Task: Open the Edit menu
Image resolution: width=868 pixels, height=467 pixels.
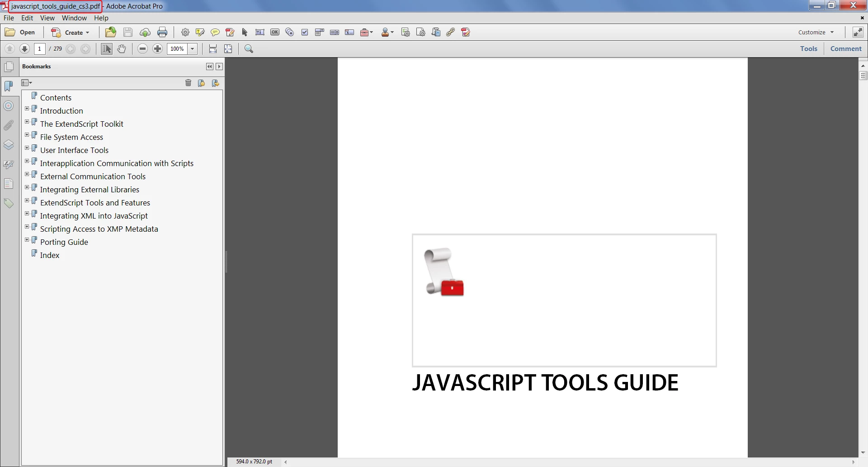Action: (x=27, y=18)
